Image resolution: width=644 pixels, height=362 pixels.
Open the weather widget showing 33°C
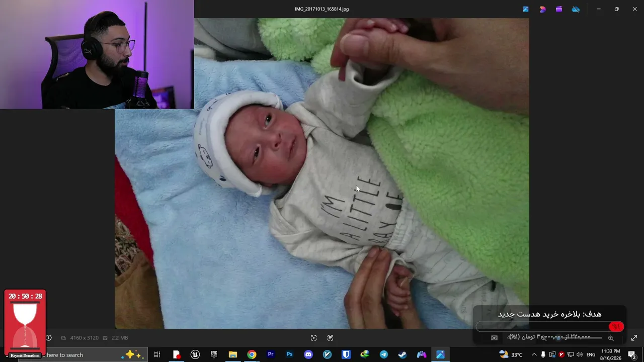pos(511,354)
